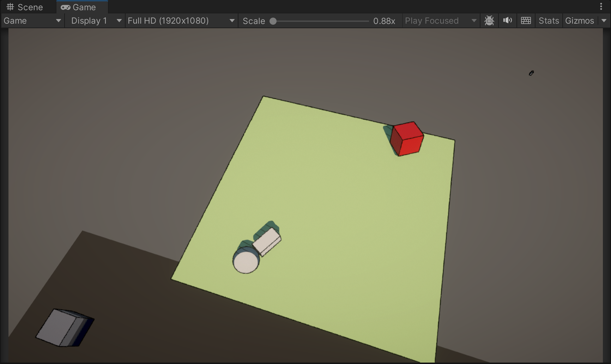
Task: Toggle the keyboard Shortcuts icon
Action: pyautogui.click(x=526, y=21)
